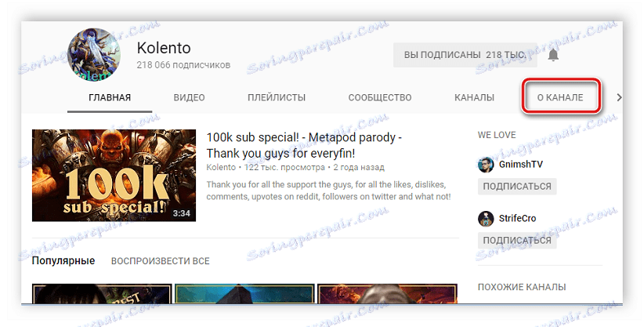
Task: Open Kolento channel avatar
Action: (94, 55)
